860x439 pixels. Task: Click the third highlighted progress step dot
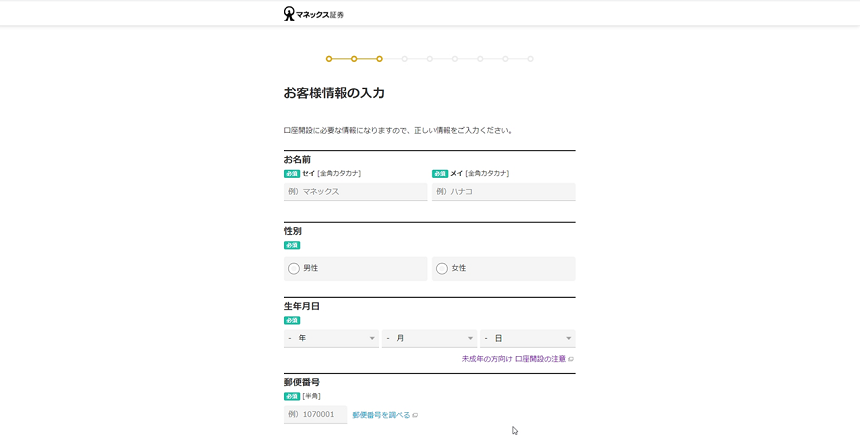coord(379,59)
